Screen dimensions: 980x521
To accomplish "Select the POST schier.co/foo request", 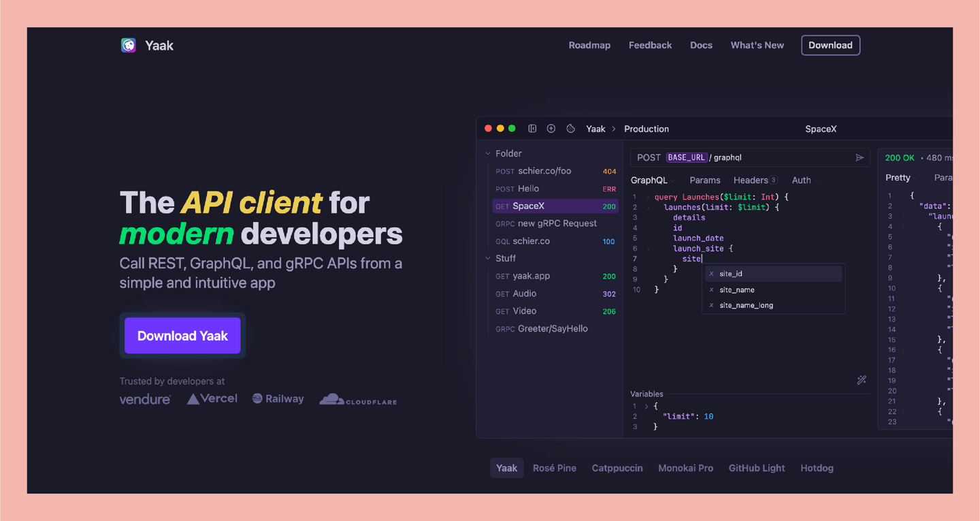I will point(555,171).
